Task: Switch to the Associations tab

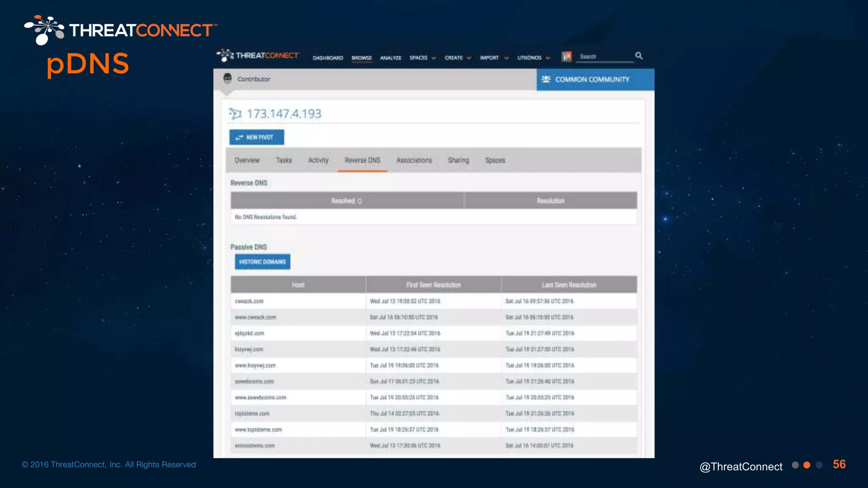Action: coord(414,160)
